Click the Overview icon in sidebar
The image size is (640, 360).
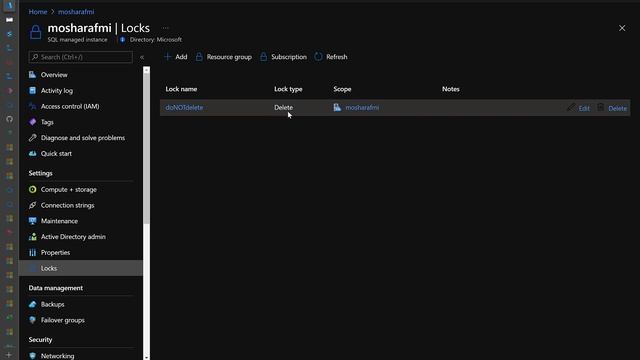(33, 75)
